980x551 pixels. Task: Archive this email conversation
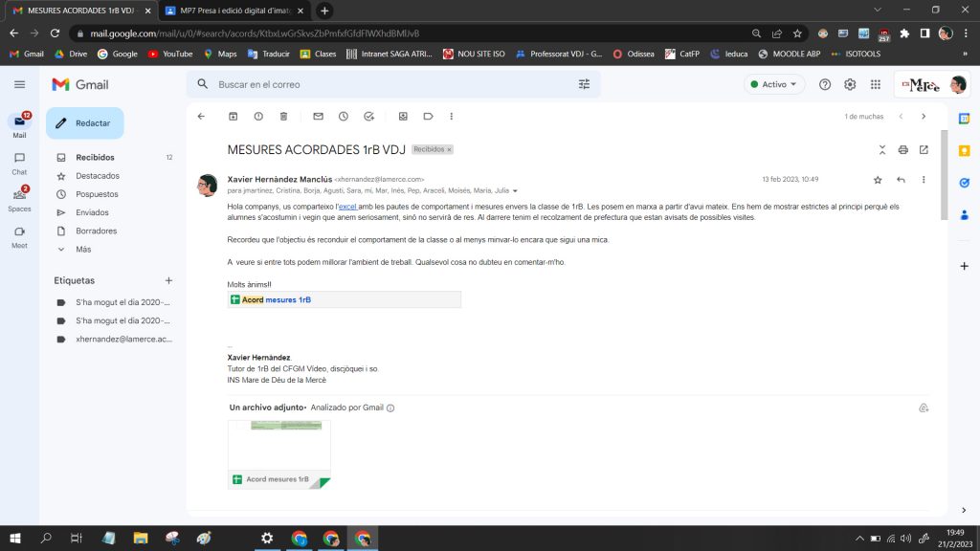tap(233, 117)
